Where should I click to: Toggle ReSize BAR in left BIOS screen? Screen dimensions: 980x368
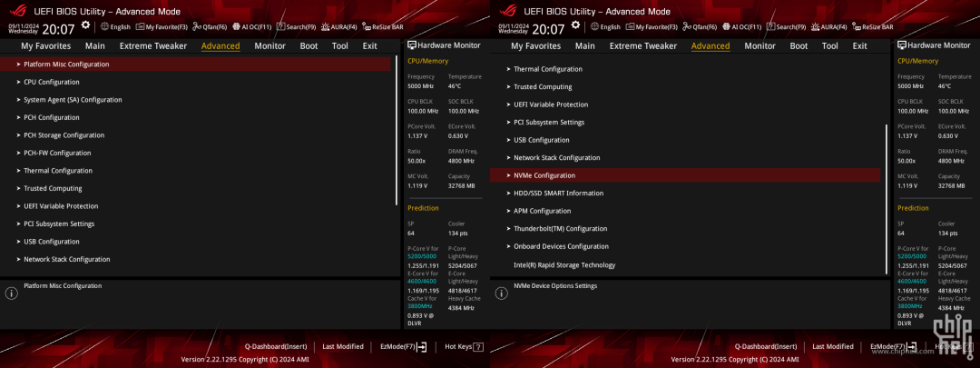click(383, 27)
